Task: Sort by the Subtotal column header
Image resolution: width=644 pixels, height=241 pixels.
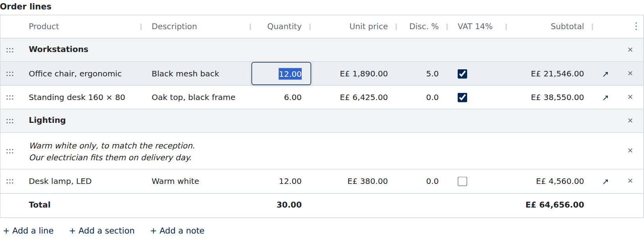Action: (567, 26)
